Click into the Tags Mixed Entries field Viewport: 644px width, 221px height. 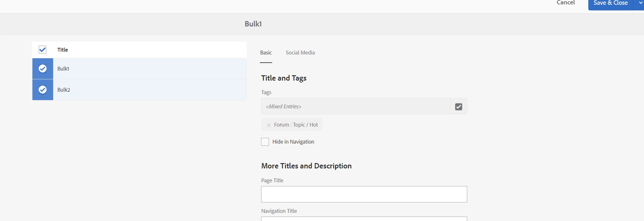point(356,106)
